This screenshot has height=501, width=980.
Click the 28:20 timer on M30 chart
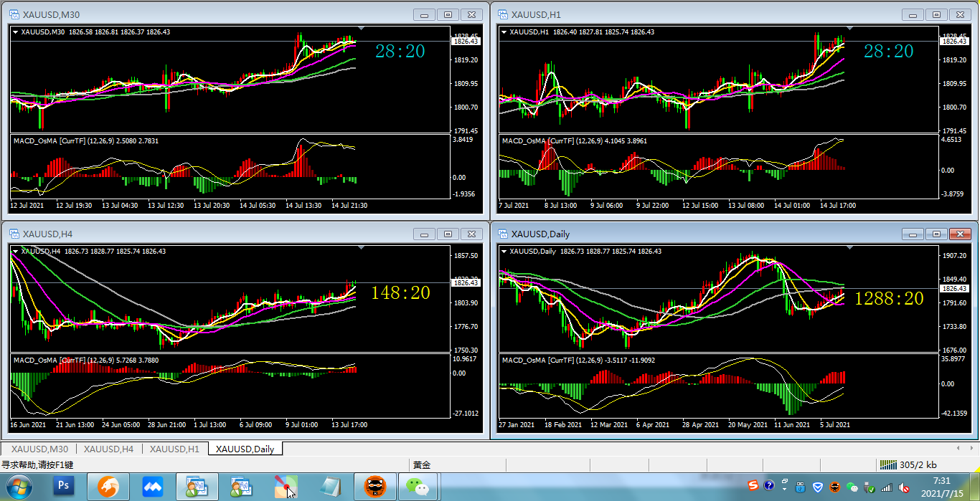click(x=400, y=51)
